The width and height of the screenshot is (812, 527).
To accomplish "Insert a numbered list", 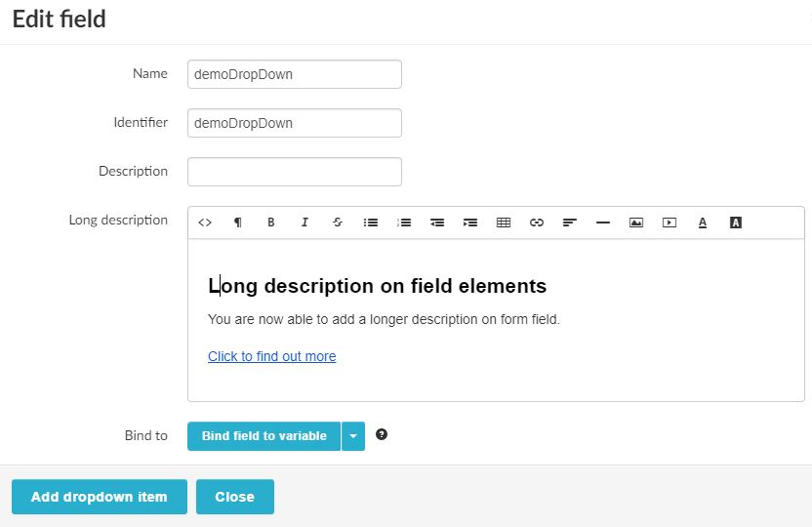I will (x=404, y=223).
